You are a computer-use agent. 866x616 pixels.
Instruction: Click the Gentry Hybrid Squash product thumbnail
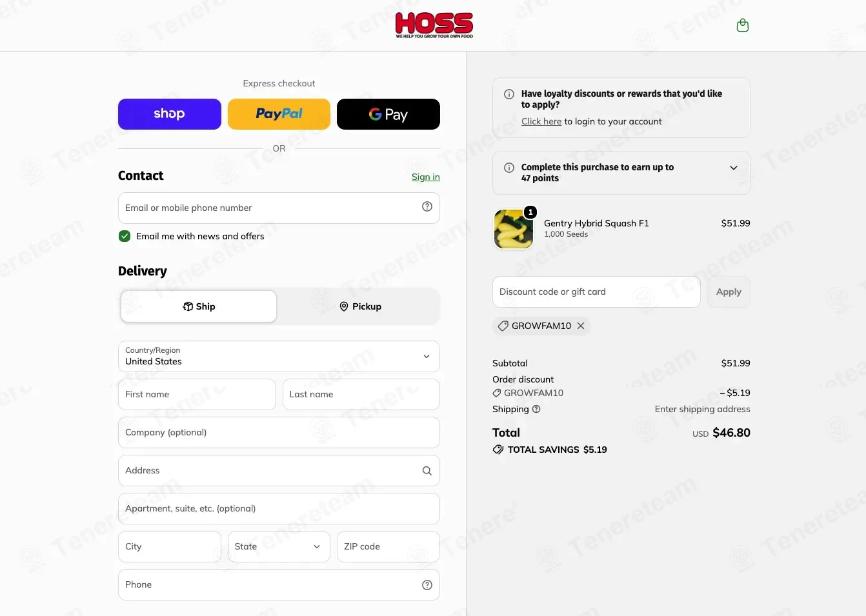(514, 229)
